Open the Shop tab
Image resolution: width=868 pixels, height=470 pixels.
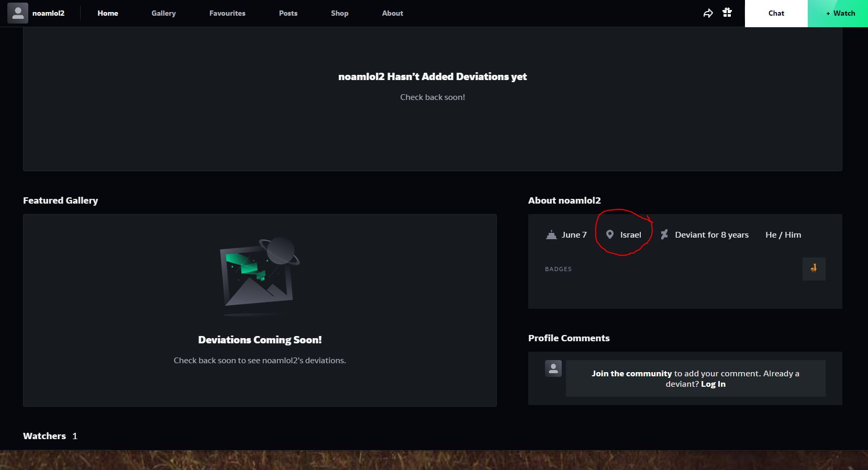(340, 13)
